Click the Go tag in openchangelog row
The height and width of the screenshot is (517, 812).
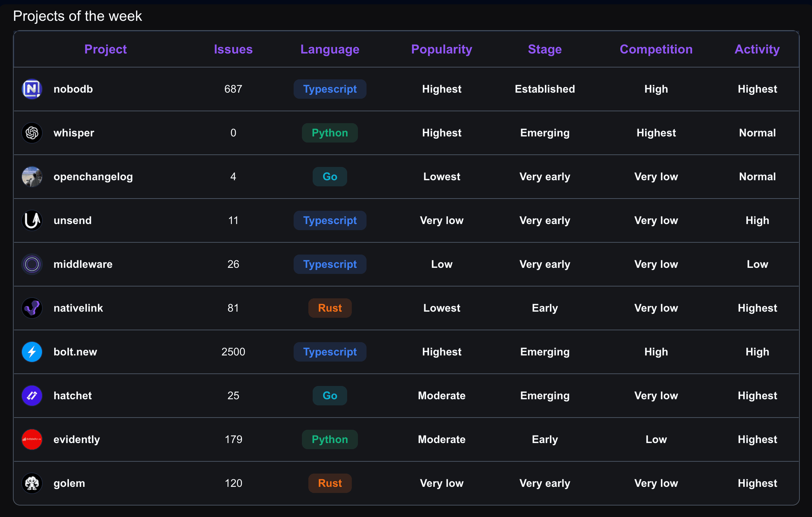pyautogui.click(x=330, y=177)
